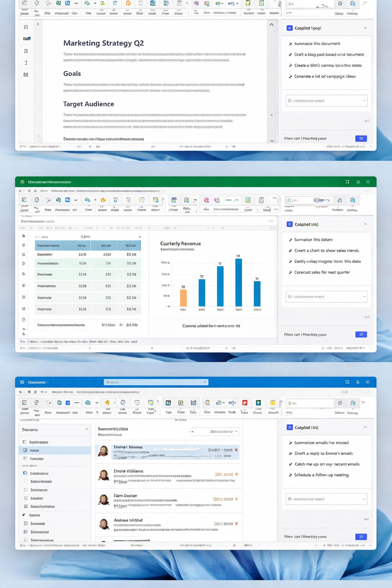Screen dimensions: 392x588
Task: Click the search box in Outlook's title bar
Action: 156,382
